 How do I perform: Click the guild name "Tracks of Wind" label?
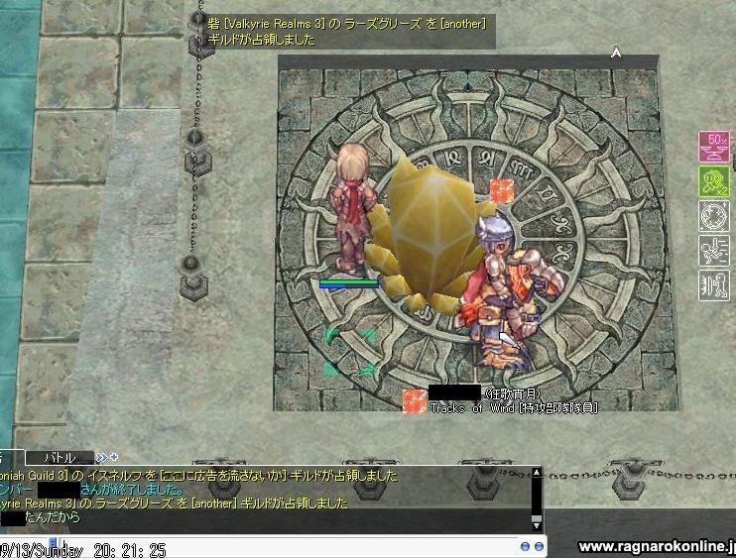(472, 408)
